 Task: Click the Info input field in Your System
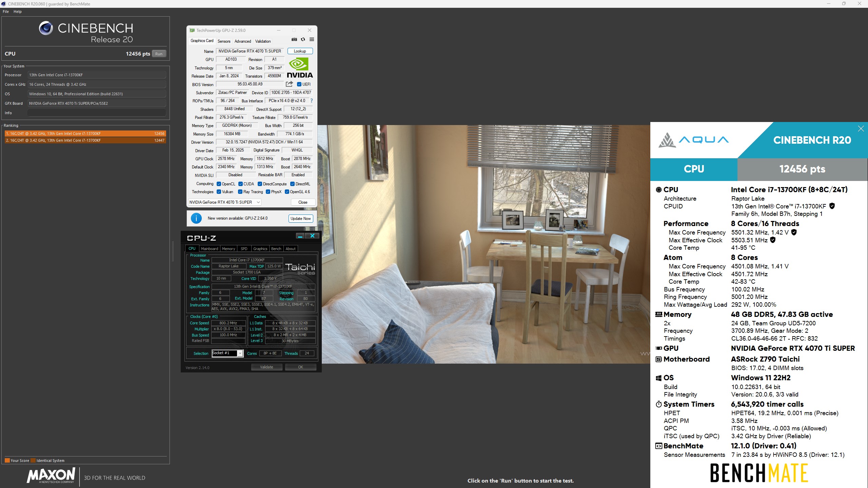pyautogui.click(x=97, y=113)
